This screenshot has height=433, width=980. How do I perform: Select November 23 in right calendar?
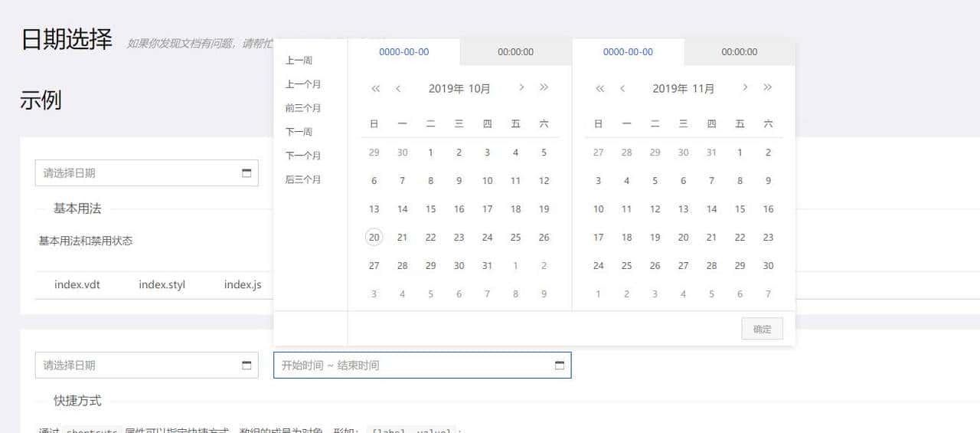click(768, 238)
